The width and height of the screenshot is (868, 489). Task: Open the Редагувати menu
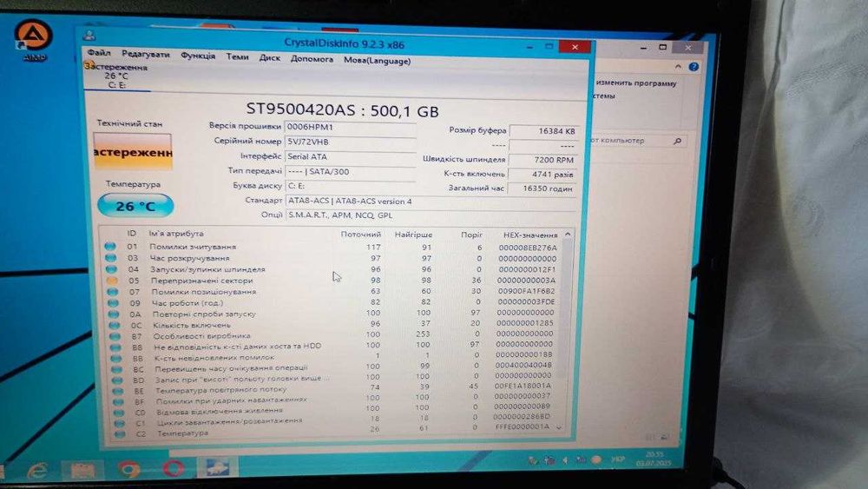[146, 54]
